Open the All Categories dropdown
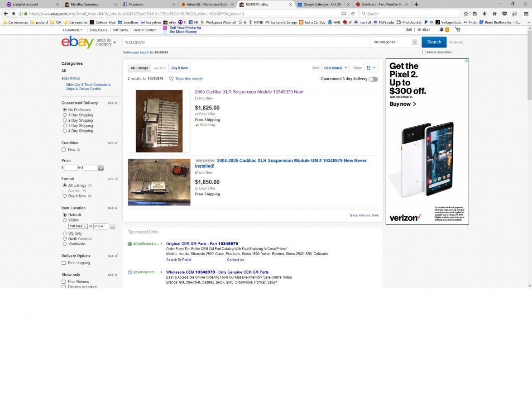The image size is (532, 394). pyautogui.click(x=395, y=42)
